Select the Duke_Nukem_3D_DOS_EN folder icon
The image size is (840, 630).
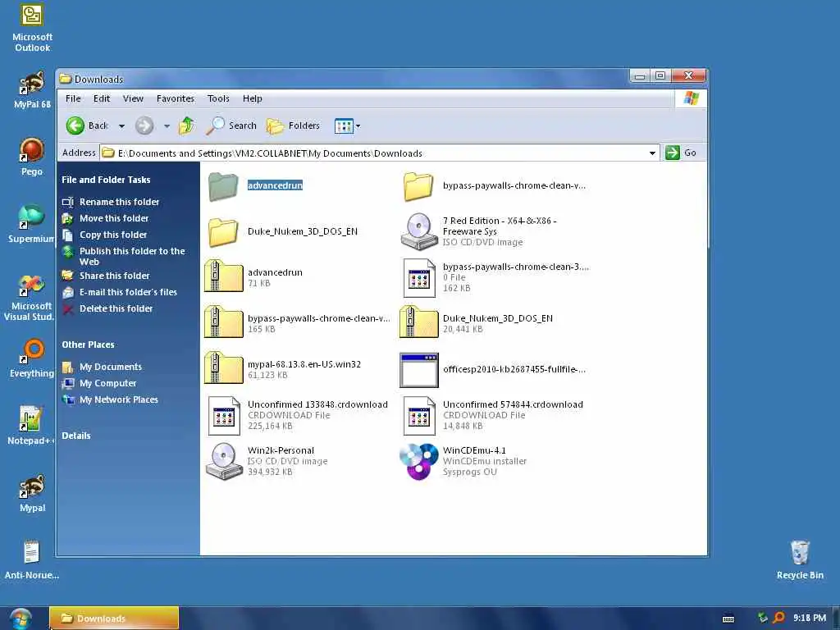pyautogui.click(x=223, y=232)
